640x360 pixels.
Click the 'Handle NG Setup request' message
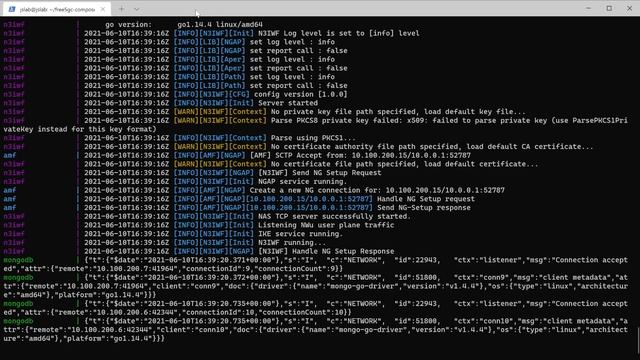[x=426, y=199]
